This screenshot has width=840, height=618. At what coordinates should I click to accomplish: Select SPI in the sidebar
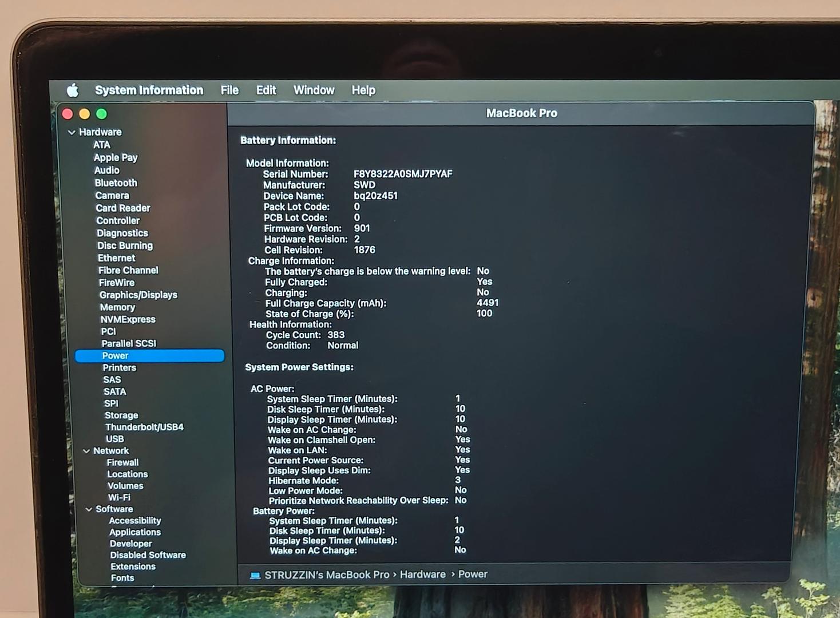111,403
